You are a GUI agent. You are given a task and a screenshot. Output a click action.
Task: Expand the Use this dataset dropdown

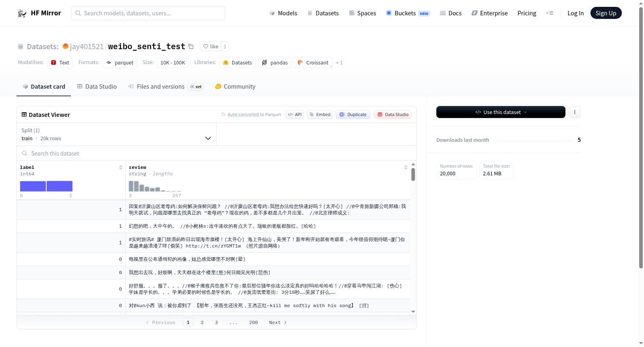(x=501, y=112)
